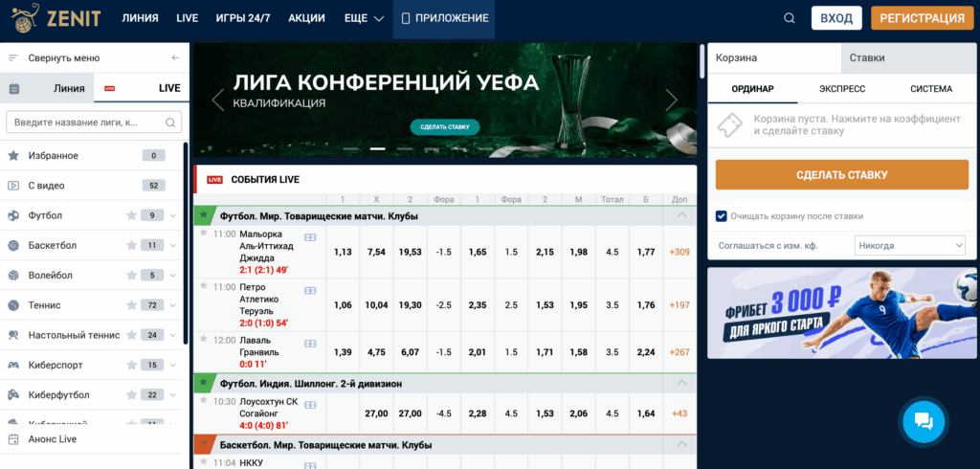The width and height of the screenshot is (980, 469).
Task: Select the first banner carousel indicator
Action: [x=350, y=148]
